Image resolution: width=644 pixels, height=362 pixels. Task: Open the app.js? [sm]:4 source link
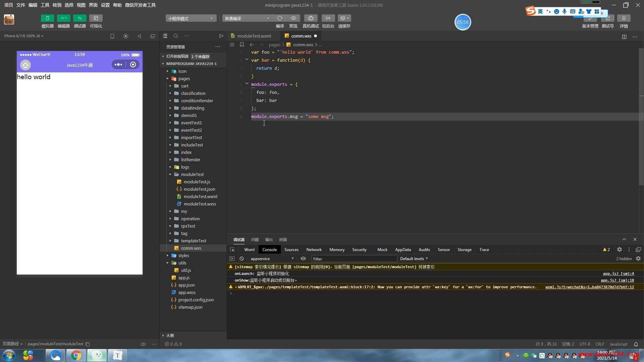coord(618,274)
